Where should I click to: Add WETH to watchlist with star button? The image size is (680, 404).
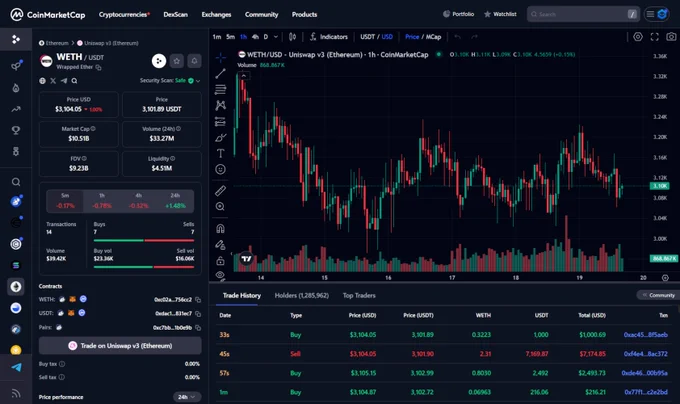(177, 61)
